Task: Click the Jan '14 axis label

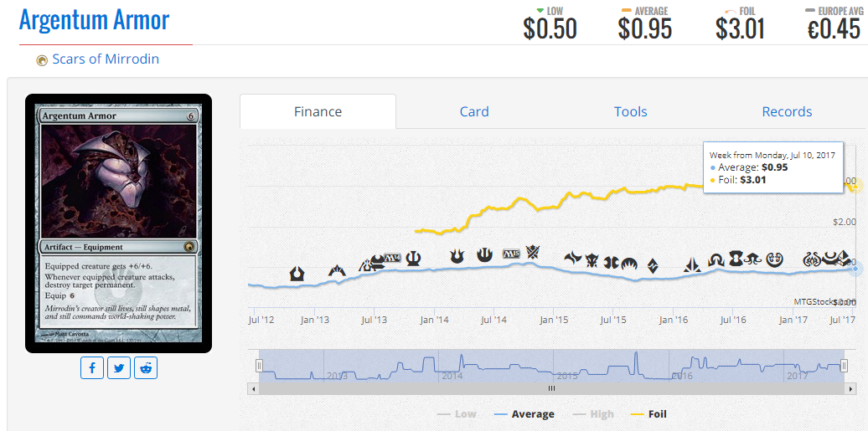Action: click(x=434, y=320)
